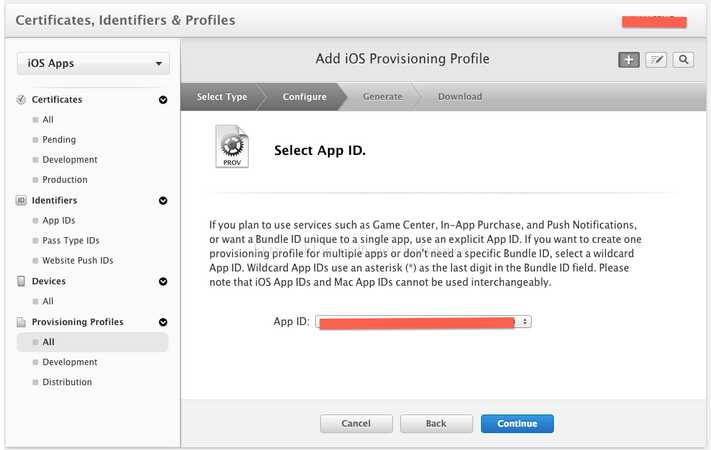Open All under Devices
This screenshot has height=450, width=711.
coord(48,301)
